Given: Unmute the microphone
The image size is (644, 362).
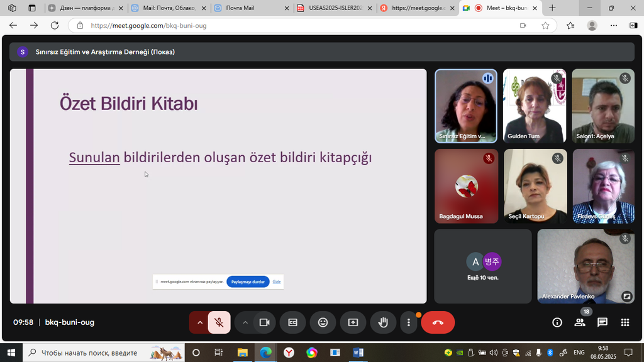Looking at the screenshot, I should point(219,322).
